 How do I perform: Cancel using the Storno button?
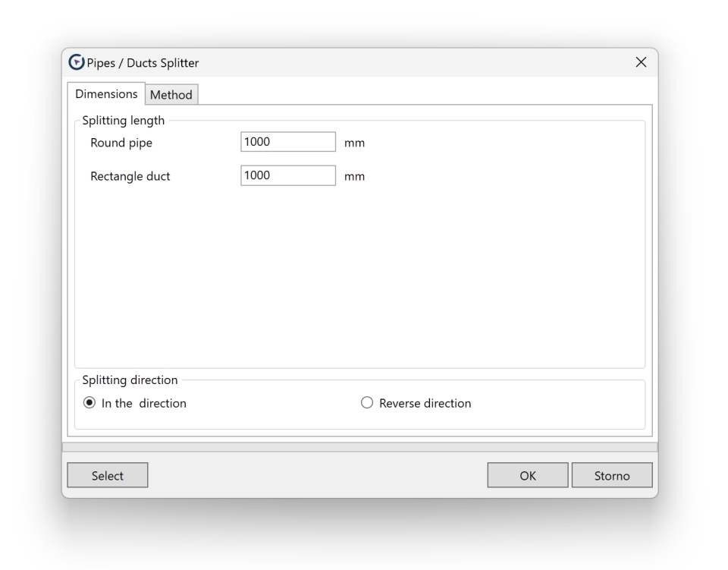point(611,475)
